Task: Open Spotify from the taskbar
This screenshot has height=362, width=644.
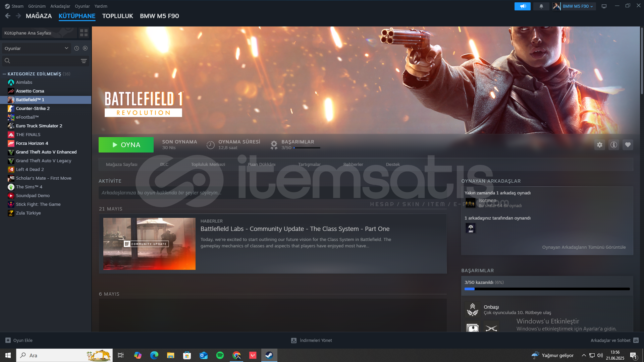Action: [220, 355]
